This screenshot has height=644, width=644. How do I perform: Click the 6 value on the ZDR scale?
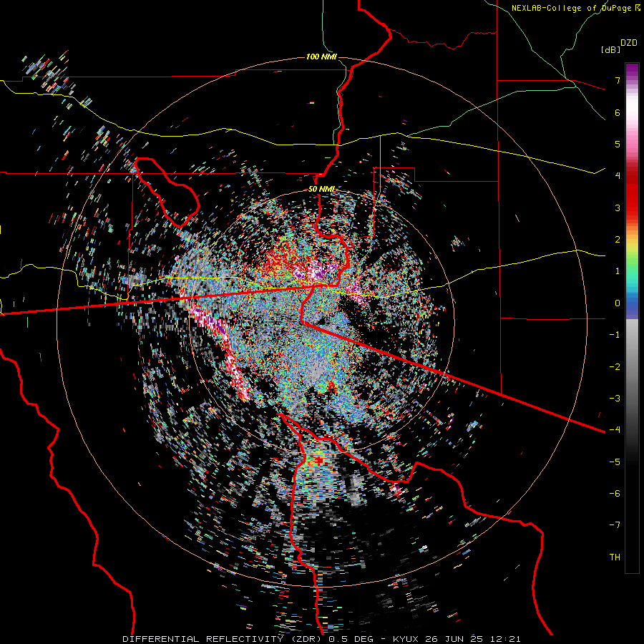618,112
